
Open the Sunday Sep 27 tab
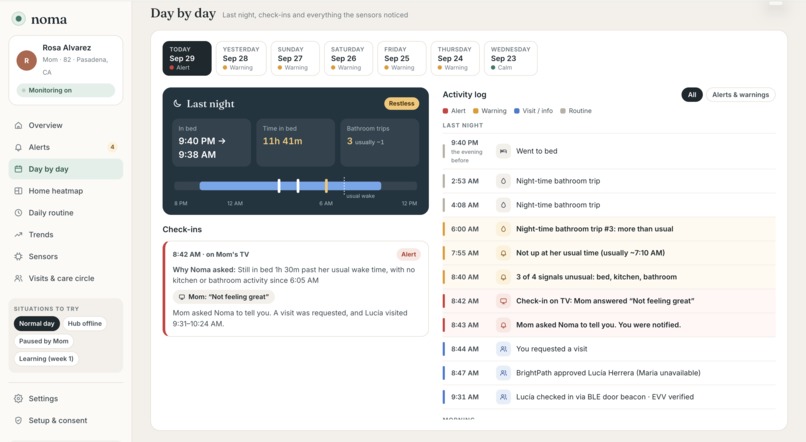pos(295,58)
